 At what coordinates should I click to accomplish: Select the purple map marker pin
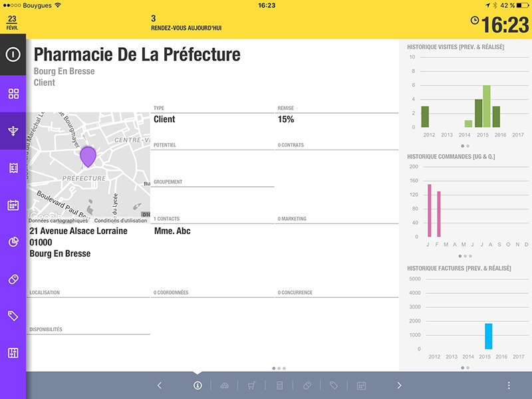88,158
